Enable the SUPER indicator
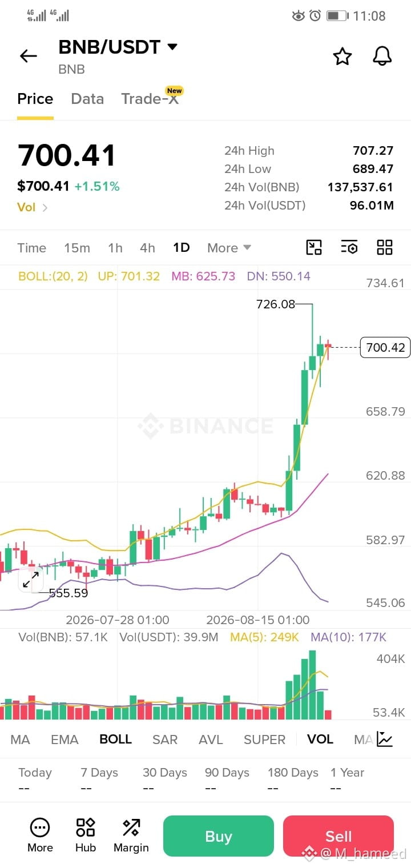The width and height of the screenshot is (411, 868). [x=264, y=740]
